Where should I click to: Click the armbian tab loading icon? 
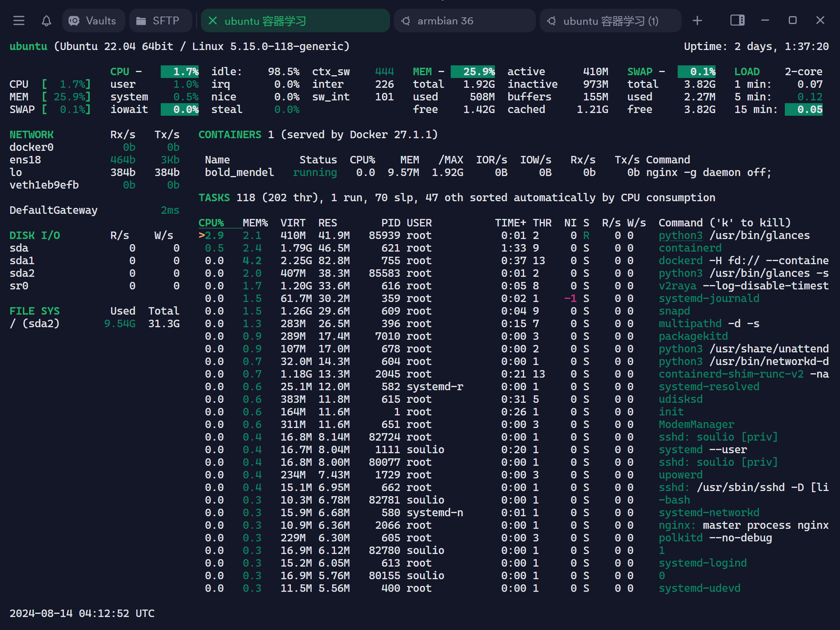[x=406, y=20]
